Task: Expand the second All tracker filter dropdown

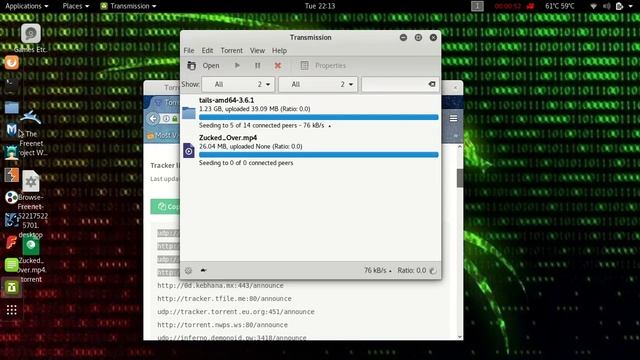Action: 318,84
